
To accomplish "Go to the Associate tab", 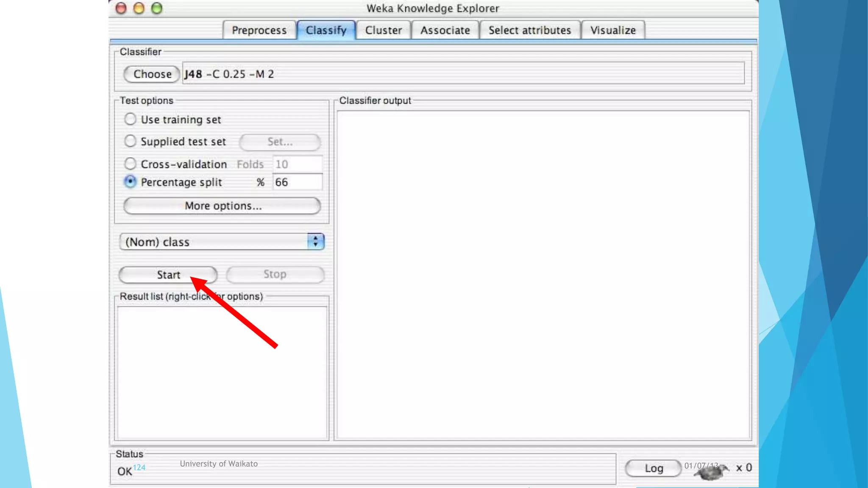I will point(445,30).
